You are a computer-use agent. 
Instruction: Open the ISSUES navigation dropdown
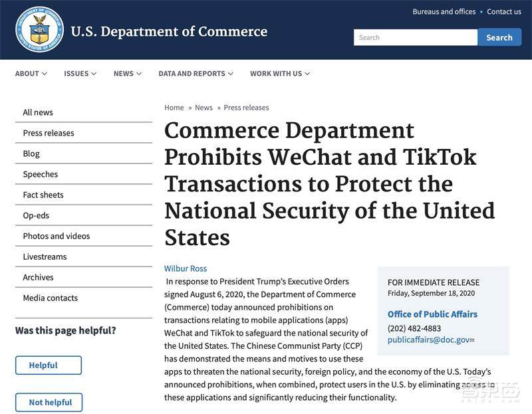click(80, 74)
